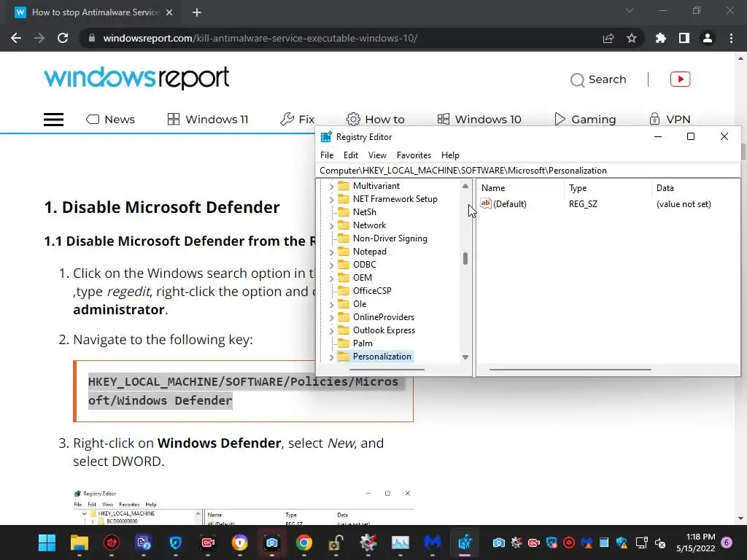747x560 pixels.
Task: Expand the OnlineProviders registry key
Action: click(x=332, y=318)
